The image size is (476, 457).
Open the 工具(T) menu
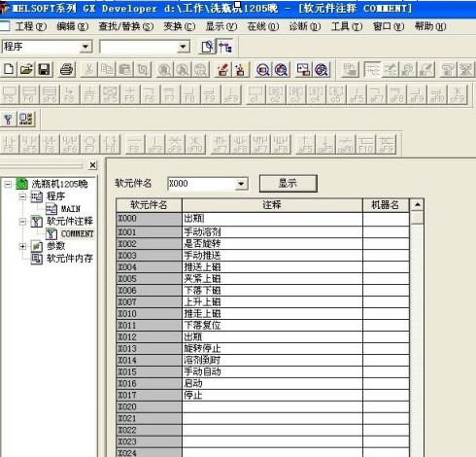347,26
